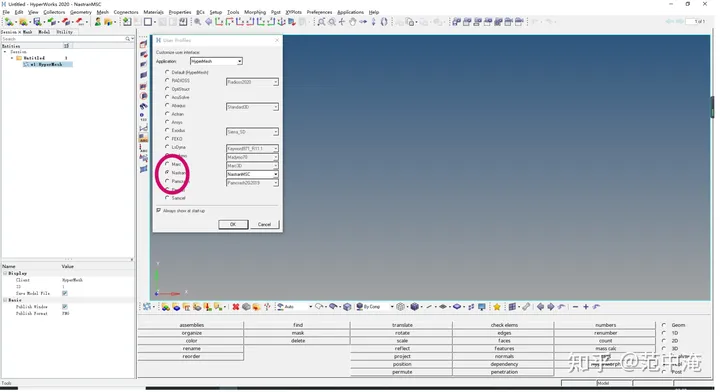The height and width of the screenshot is (392, 720).
Task: Open the renumber panel
Action: coord(605,333)
